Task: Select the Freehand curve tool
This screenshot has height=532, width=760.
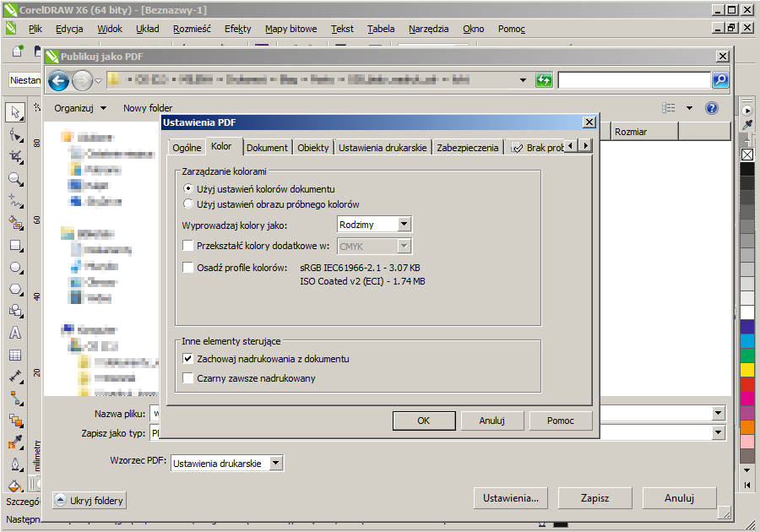Action: (15, 201)
